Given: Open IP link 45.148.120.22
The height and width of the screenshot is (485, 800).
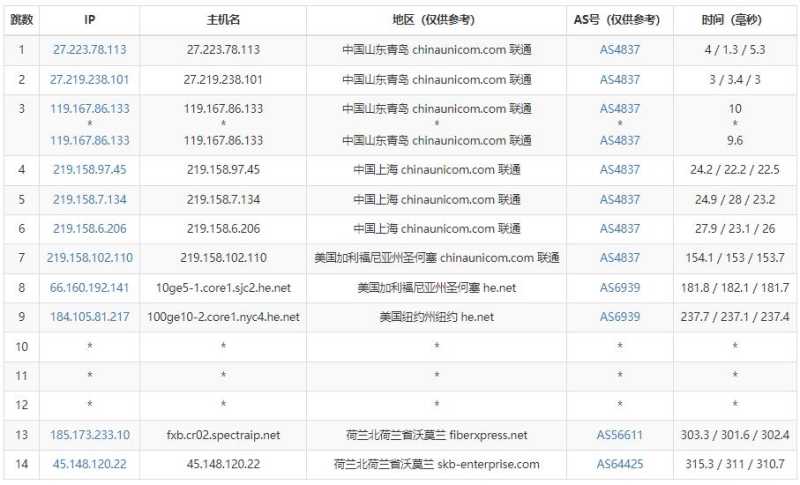Looking at the screenshot, I should [x=89, y=464].
